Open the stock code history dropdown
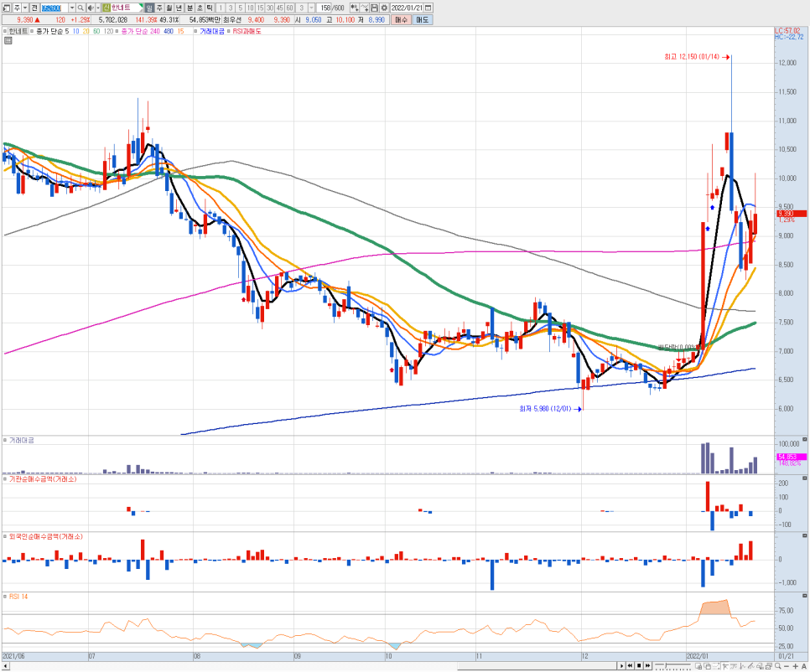The width and height of the screenshot is (810, 672). pyautogui.click(x=72, y=8)
